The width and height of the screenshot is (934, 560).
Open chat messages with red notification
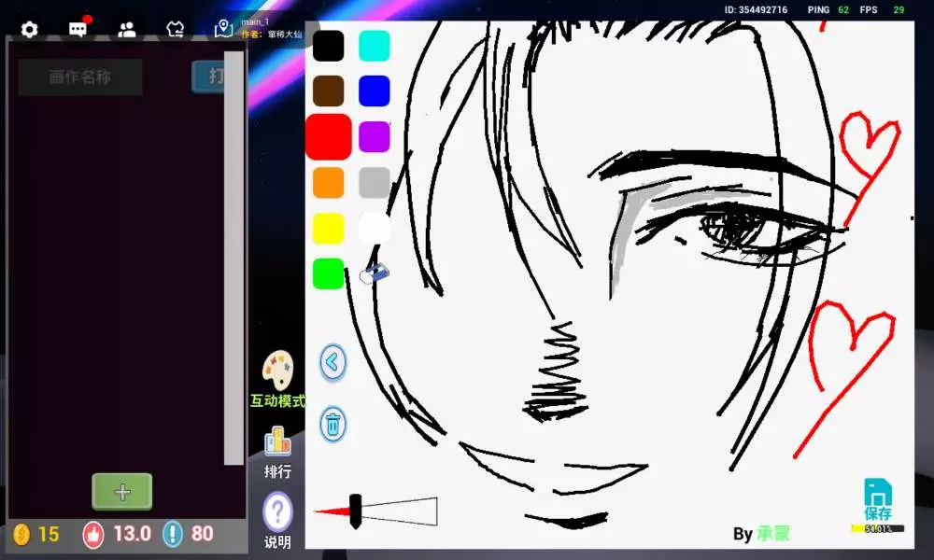[78, 29]
